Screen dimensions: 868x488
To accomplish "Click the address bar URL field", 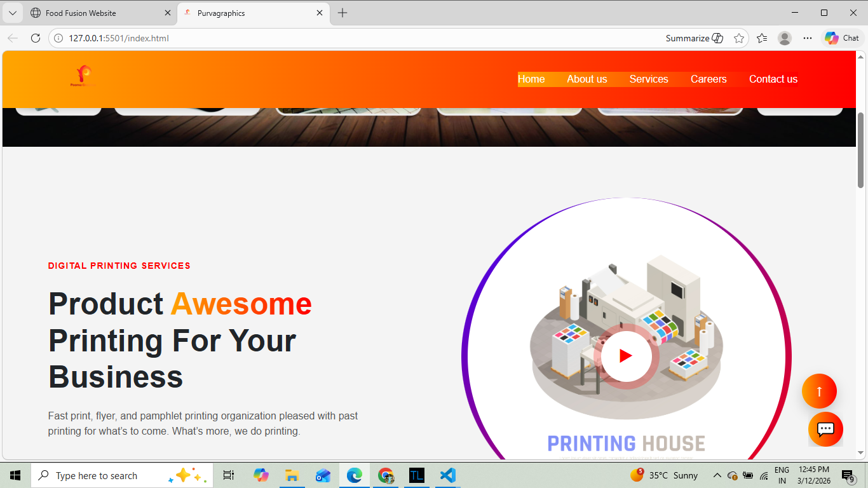I will pos(318,38).
